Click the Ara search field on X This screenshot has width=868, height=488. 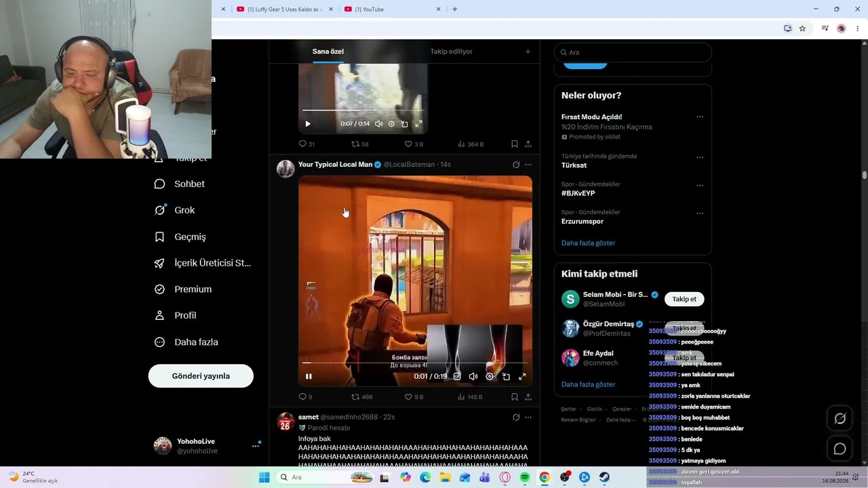click(x=633, y=52)
